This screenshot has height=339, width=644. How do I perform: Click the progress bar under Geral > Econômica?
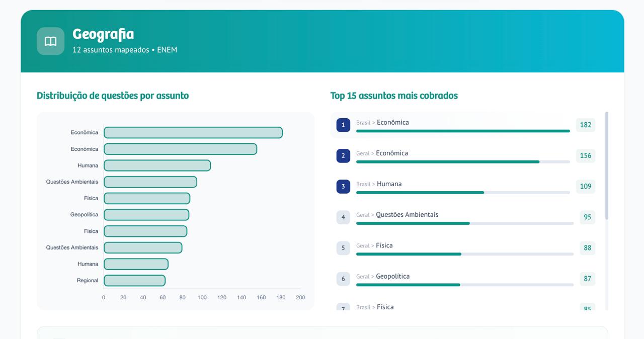463,162
